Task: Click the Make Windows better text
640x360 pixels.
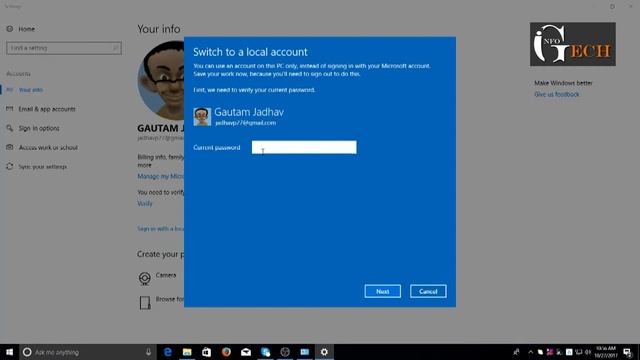Action: pos(563,83)
